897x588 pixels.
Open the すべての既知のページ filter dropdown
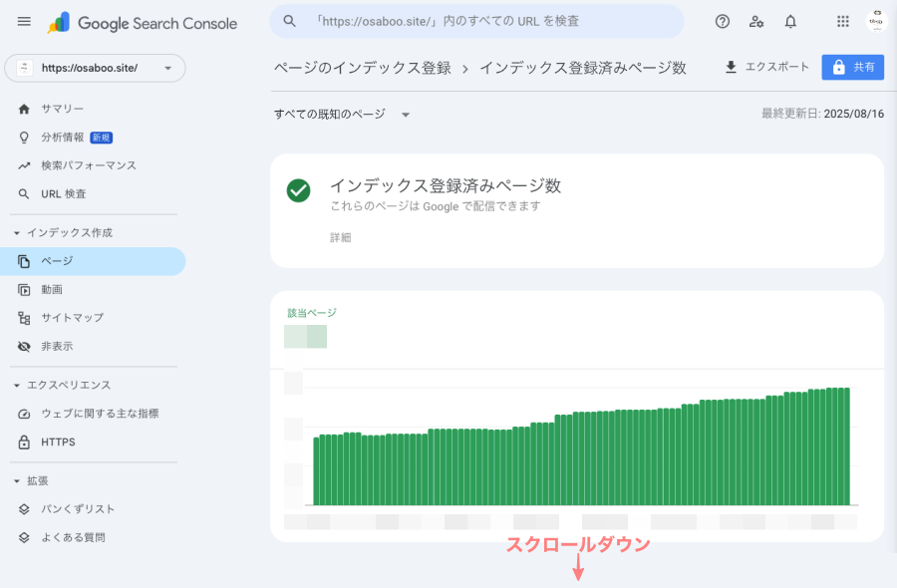click(x=342, y=115)
